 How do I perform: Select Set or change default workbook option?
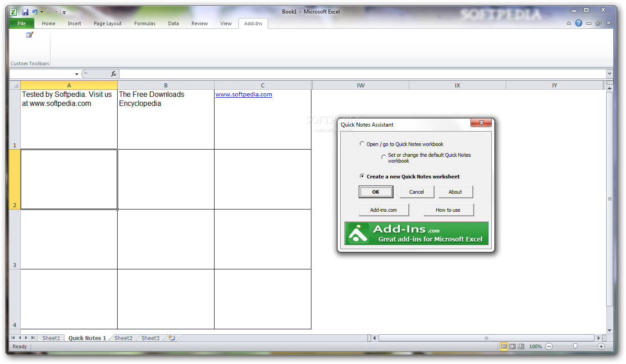[426, 158]
